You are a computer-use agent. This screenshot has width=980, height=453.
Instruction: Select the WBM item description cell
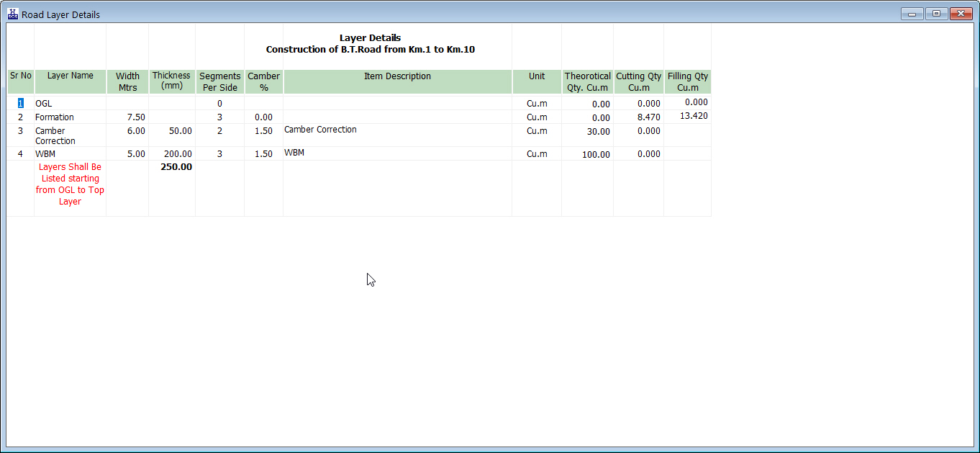[x=397, y=153]
